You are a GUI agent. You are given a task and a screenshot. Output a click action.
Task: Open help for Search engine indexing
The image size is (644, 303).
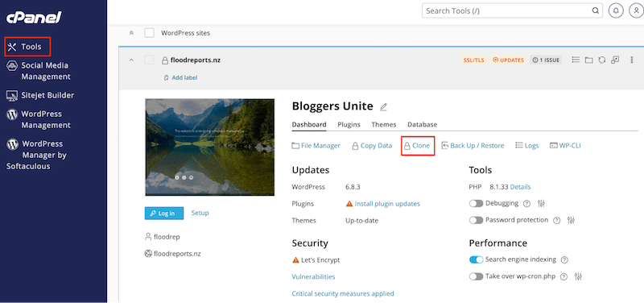[564, 259]
